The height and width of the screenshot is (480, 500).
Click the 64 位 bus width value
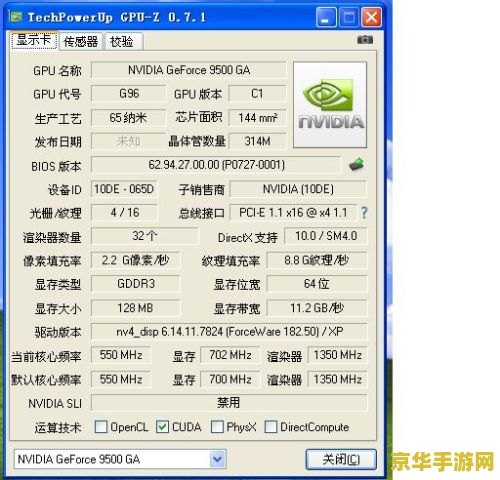[317, 284]
